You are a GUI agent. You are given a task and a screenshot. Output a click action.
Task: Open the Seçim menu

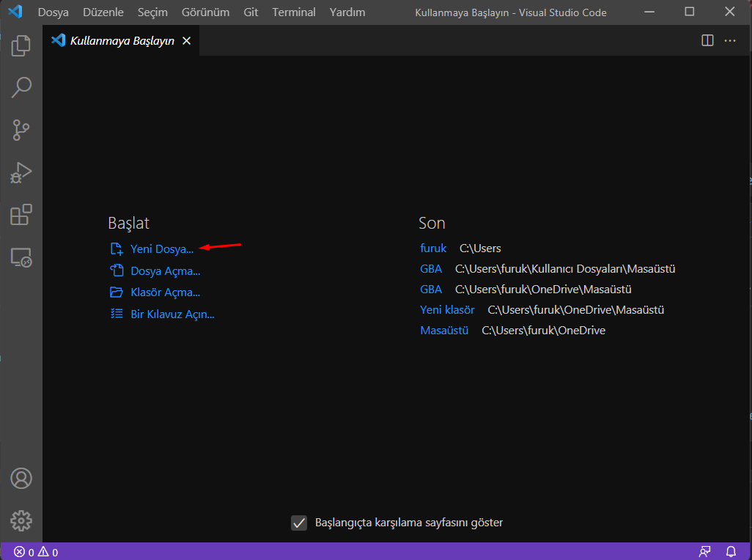(x=152, y=12)
